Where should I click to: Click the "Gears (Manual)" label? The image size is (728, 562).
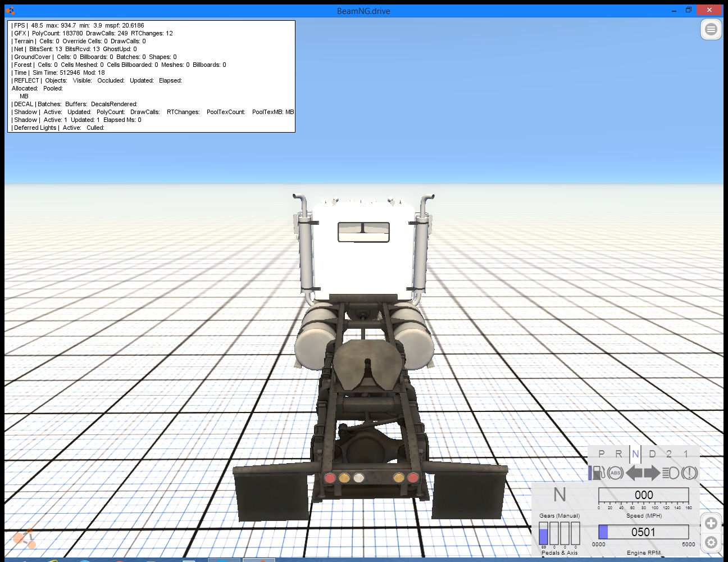[559, 515]
